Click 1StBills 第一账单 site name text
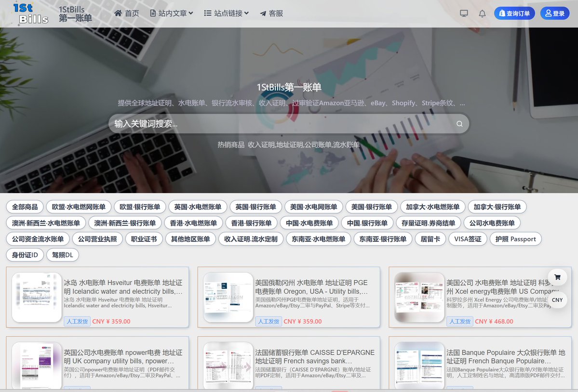This screenshot has height=392, width=578. 75,13
